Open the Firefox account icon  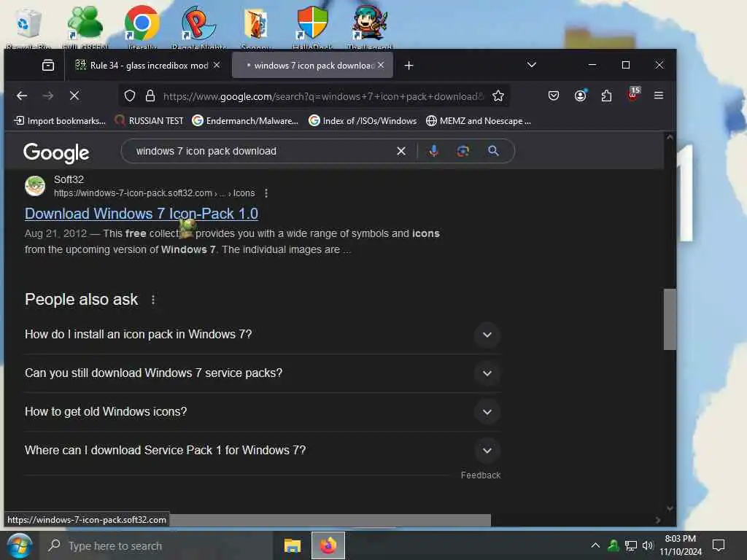coord(580,96)
